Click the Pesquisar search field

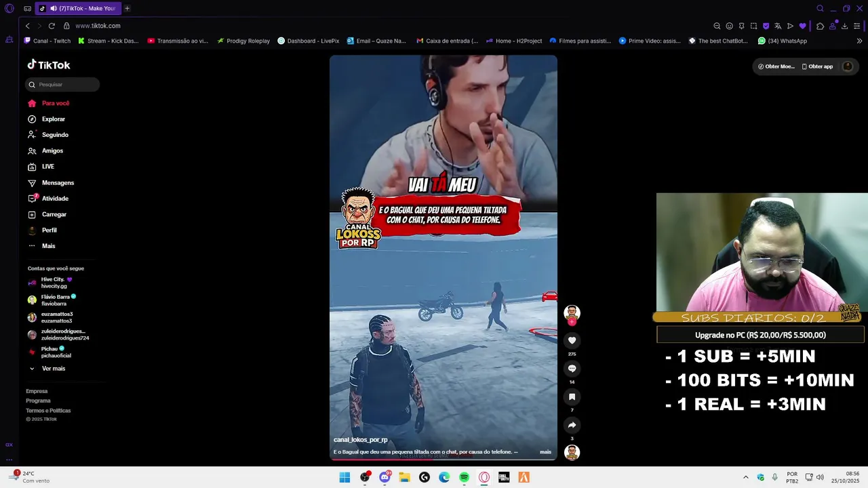62,85
